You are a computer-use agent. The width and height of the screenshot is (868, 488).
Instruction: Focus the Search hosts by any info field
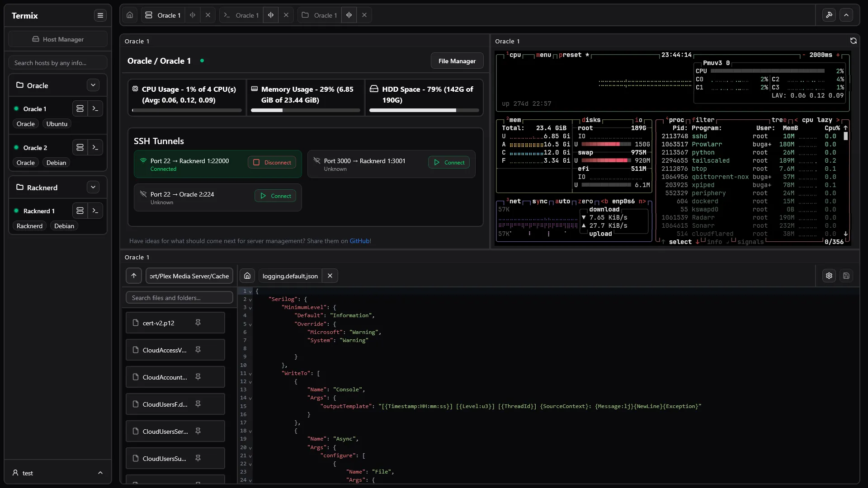pos(58,63)
